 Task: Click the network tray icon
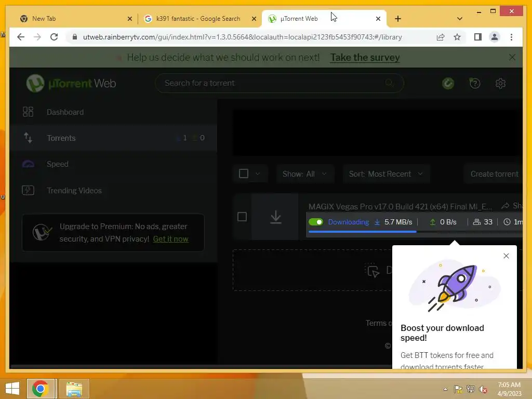point(471,389)
